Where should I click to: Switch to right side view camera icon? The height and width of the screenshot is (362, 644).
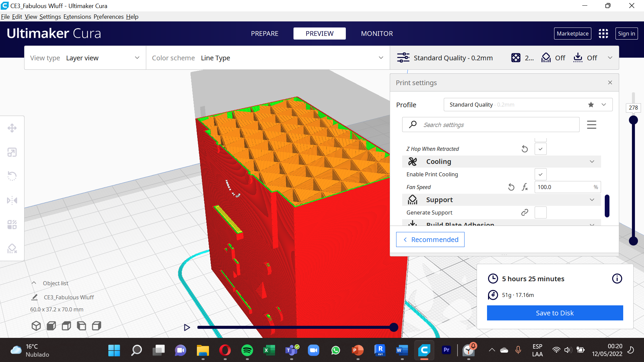tap(97, 326)
